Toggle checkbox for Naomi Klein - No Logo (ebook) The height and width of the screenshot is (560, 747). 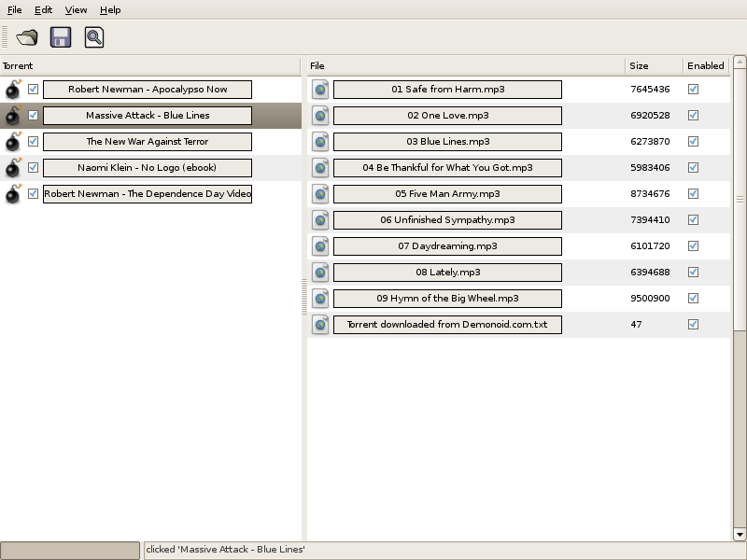(33, 168)
